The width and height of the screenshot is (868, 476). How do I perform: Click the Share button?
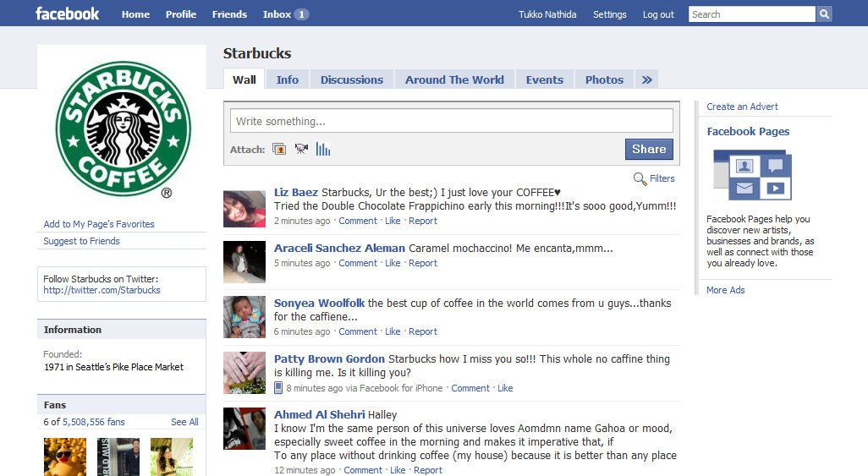coord(649,149)
